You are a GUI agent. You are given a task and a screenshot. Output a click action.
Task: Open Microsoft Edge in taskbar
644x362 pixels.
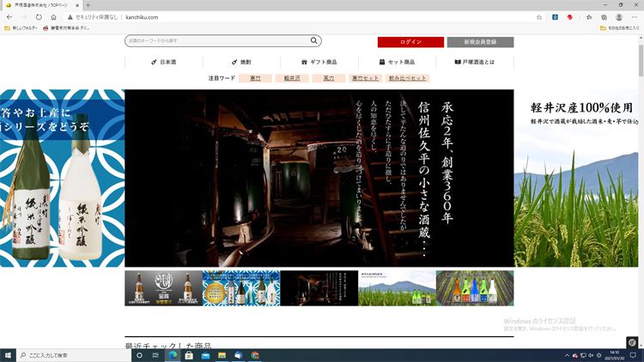click(173, 355)
